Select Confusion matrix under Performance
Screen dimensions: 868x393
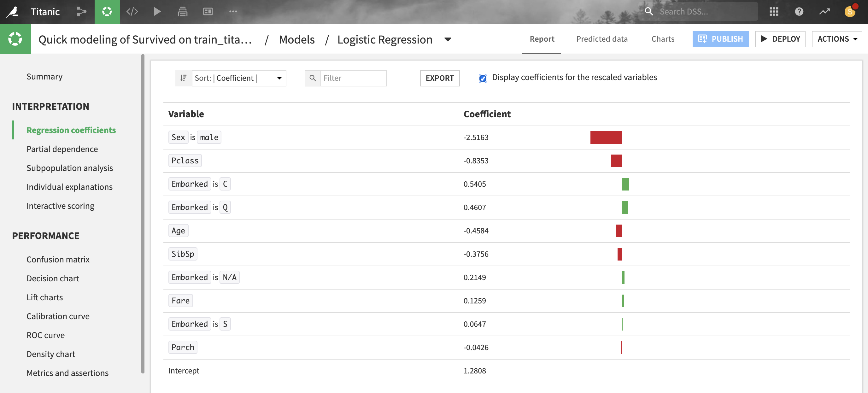coord(58,259)
